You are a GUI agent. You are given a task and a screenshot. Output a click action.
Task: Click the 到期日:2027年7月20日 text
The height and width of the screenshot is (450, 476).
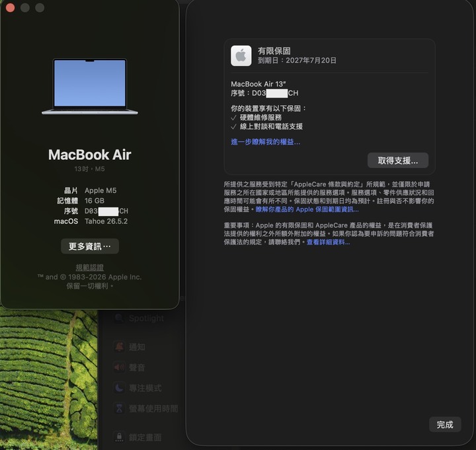click(297, 60)
